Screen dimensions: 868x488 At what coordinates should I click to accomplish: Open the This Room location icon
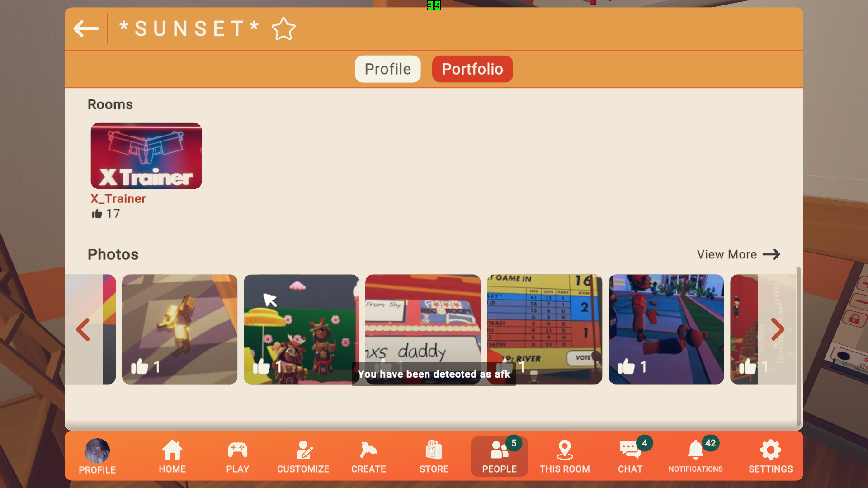click(x=565, y=456)
